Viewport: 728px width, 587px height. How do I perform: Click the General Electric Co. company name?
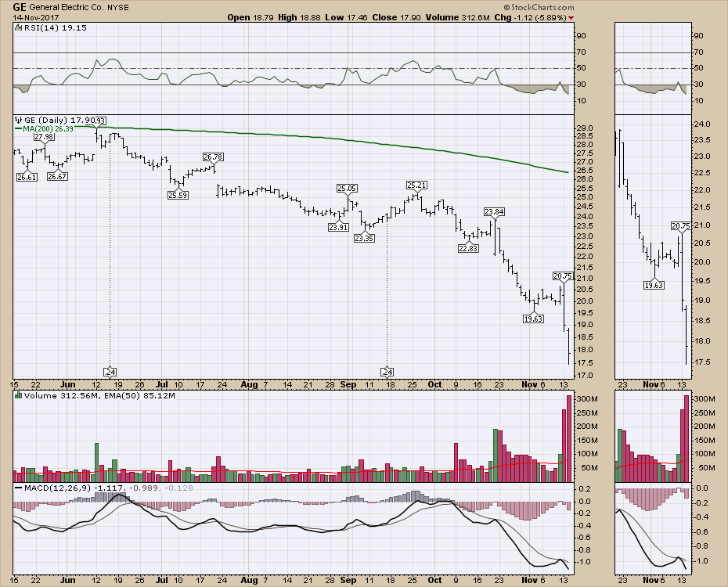pos(67,7)
